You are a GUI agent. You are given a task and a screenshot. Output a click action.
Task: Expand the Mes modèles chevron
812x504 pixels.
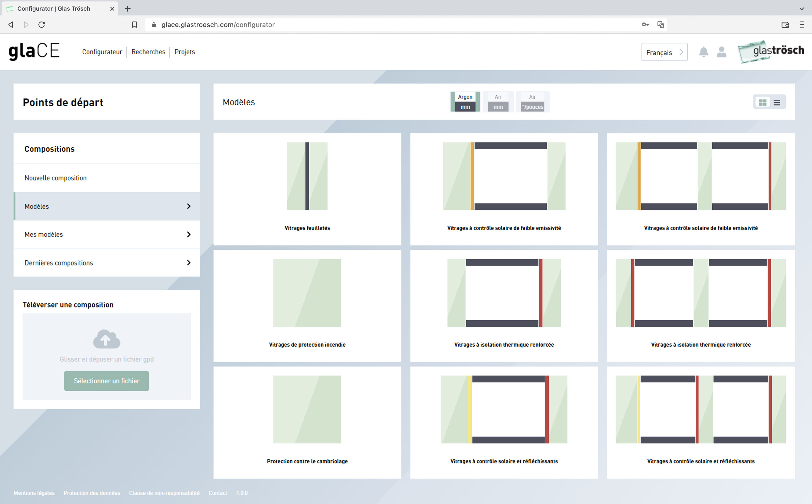pos(189,234)
